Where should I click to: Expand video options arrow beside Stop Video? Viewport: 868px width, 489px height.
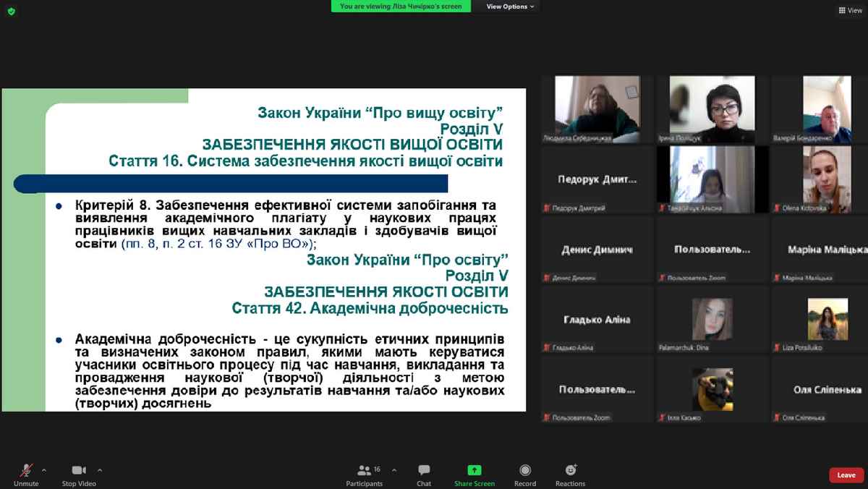pos(100,469)
